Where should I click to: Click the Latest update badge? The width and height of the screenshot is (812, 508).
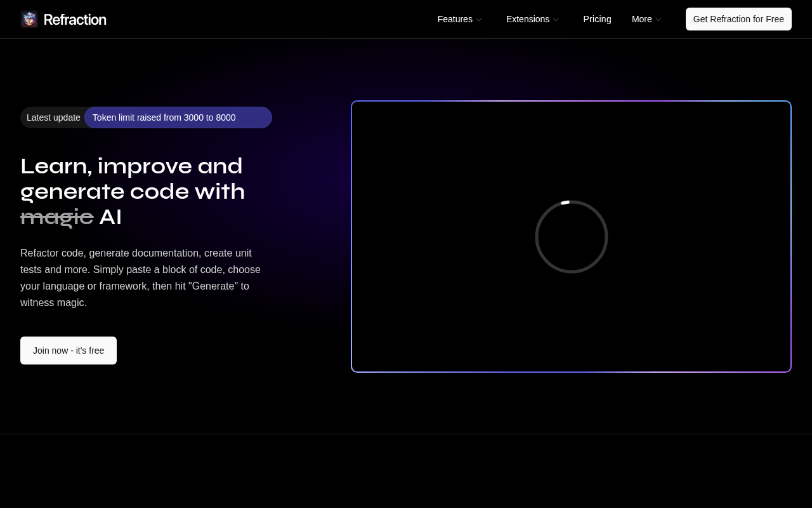pyautogui.click(x=53, y=117)
